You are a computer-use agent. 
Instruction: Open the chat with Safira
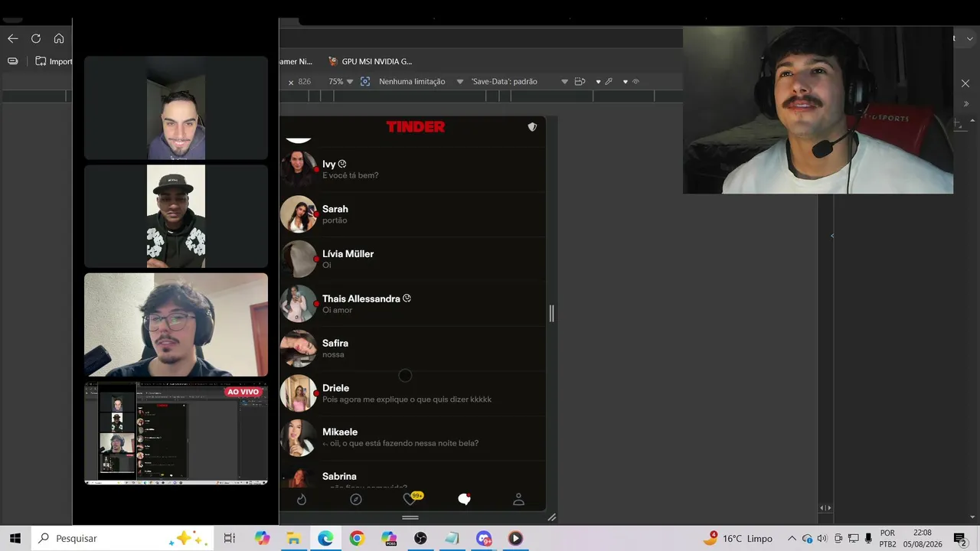click(413, 348)
